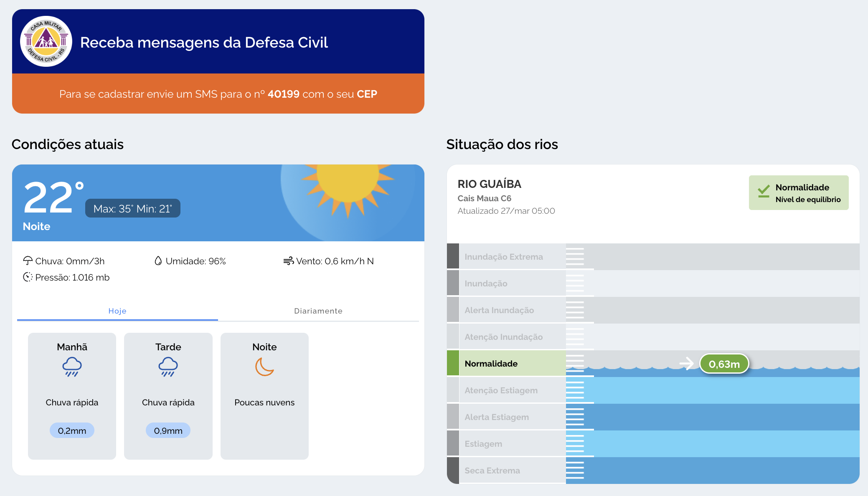Image resolution: width=868 pixels, height=496 pixels.
Task: Open the Diariamente forecast tab
Action: coord(318,311)
